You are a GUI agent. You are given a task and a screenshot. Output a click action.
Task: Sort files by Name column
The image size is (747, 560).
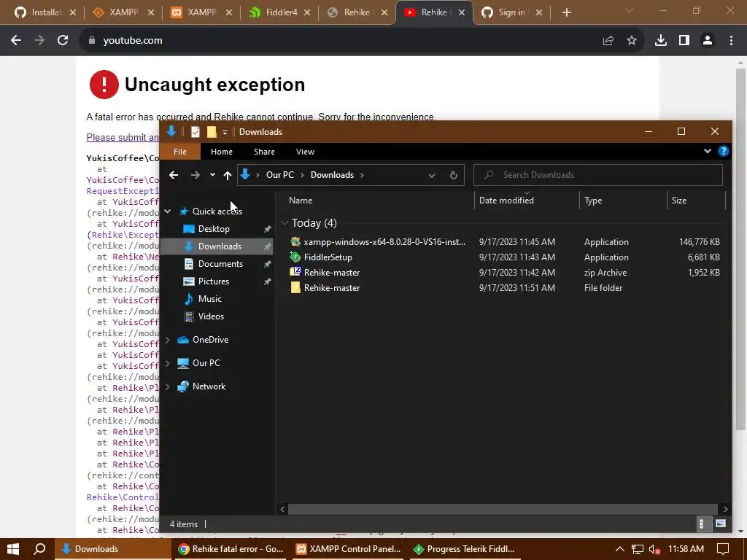coord(301,201)
